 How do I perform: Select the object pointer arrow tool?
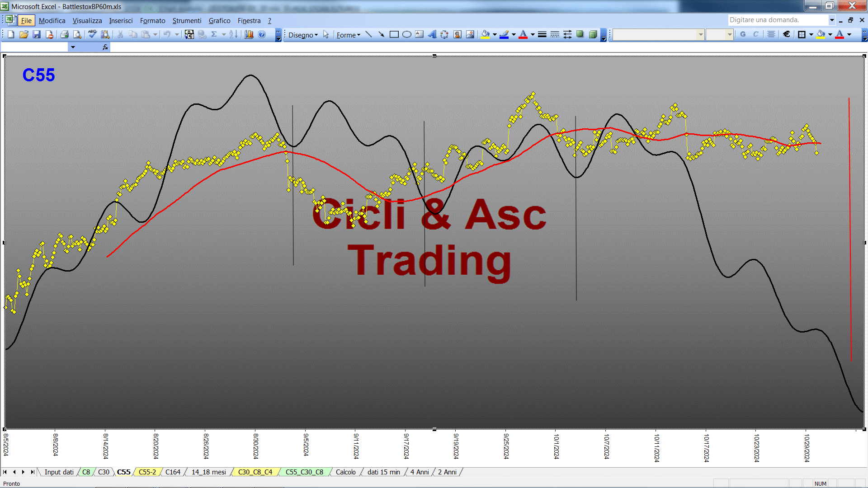point(326,34)
